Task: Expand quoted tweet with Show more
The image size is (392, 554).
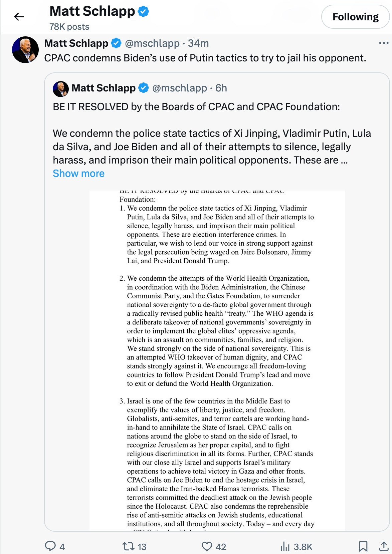Action: [78, 174]
